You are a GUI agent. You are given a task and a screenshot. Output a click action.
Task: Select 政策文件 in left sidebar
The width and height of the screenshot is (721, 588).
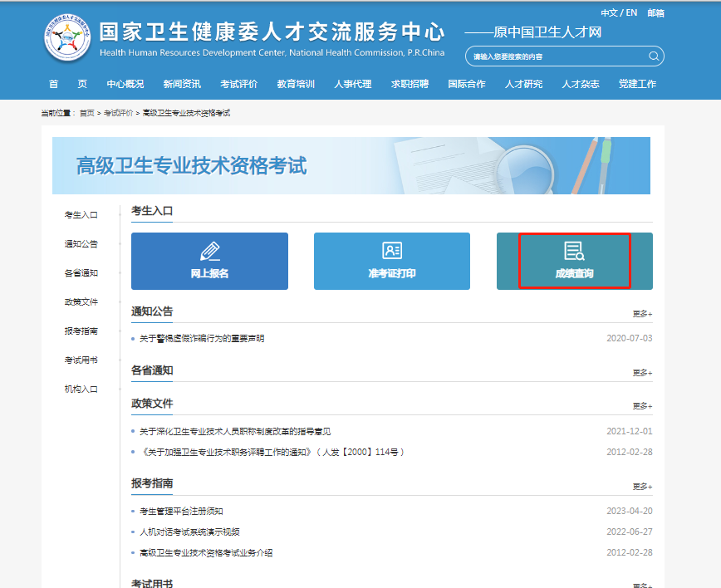pyautogui.click(x=81, y=302)
